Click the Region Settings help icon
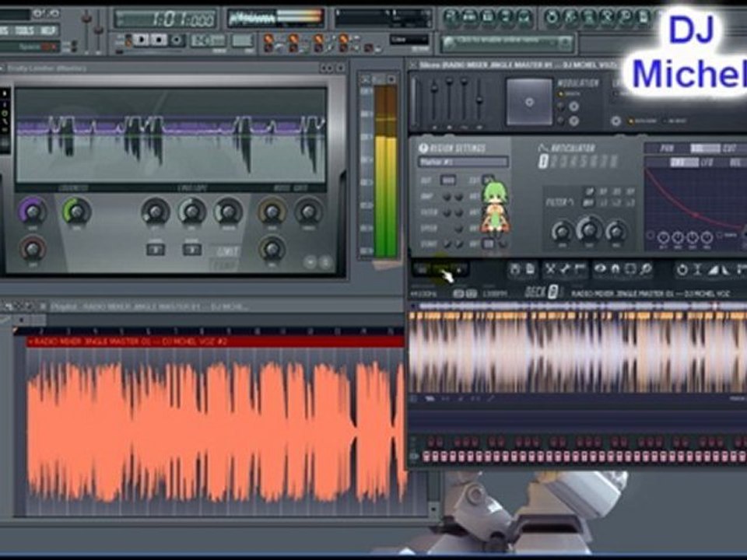 click(423, 148)
